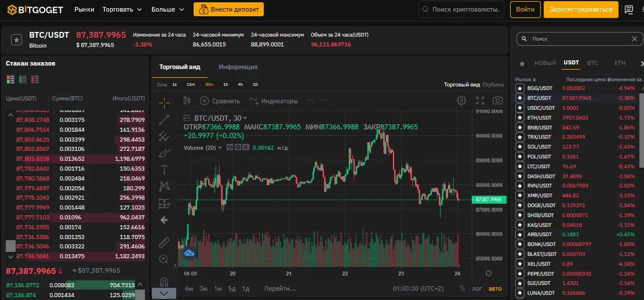Show more market tabs with right arrow
This screenshot has width=644, height=300.
(x=642, y=63)
